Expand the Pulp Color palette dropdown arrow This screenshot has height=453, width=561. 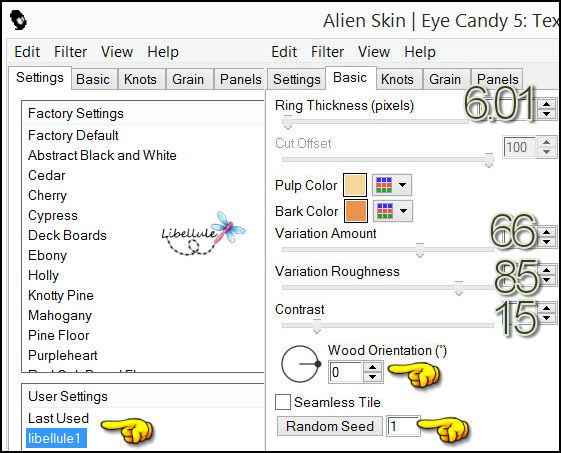click(403, 185)
